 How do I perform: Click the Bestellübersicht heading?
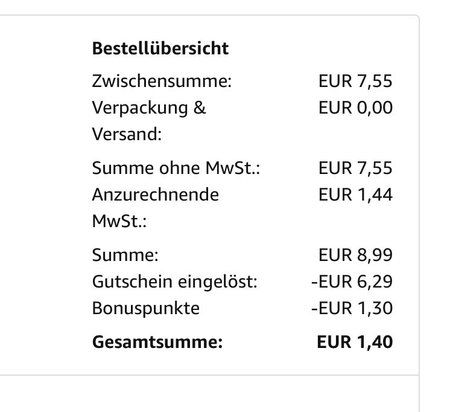(160, 48)
